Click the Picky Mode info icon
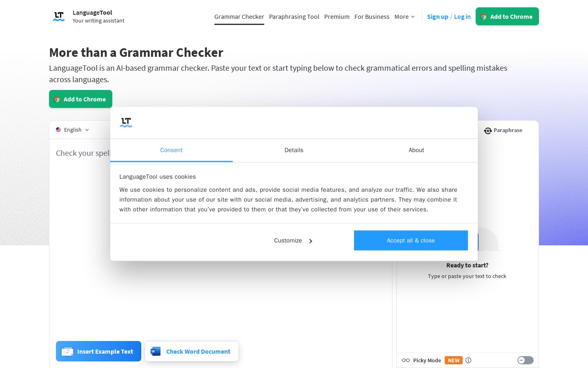 468,360
